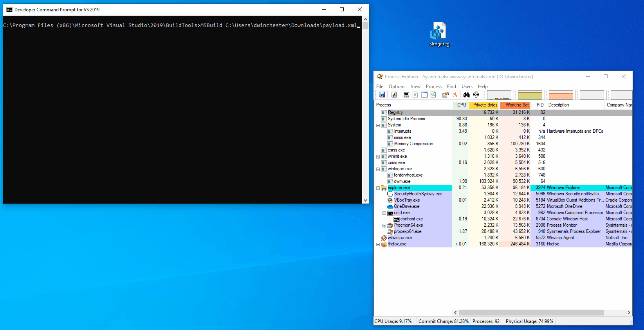Expand the wininit.exe tree node
Screen dimensions: 644x330
(x=378, y=157)
